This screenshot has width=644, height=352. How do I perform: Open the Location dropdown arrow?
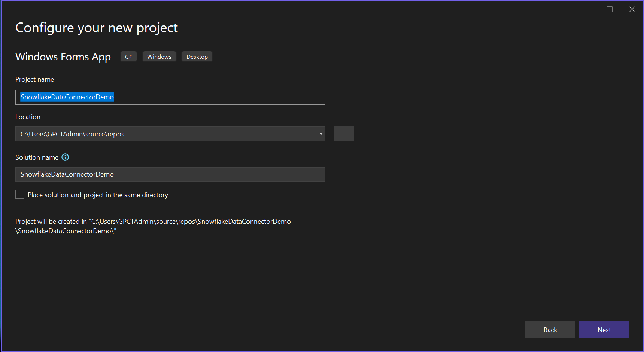[x=321, y=134]
